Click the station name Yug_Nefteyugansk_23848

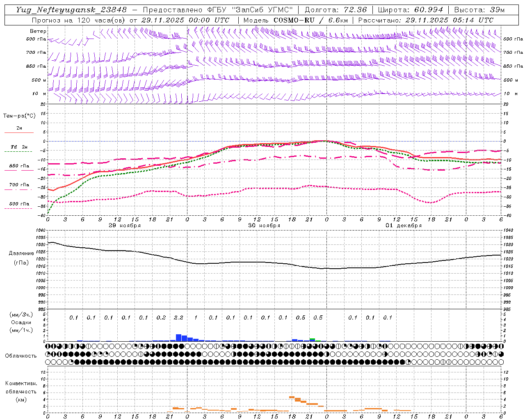tap(71, 10)
